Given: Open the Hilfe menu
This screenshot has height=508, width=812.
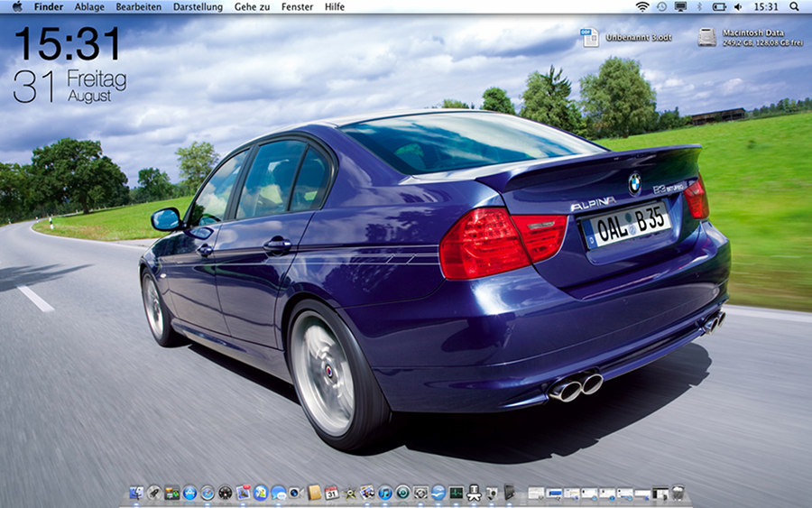Looking at the screenshot, I should pyautogui.click(x=335, y=6).
